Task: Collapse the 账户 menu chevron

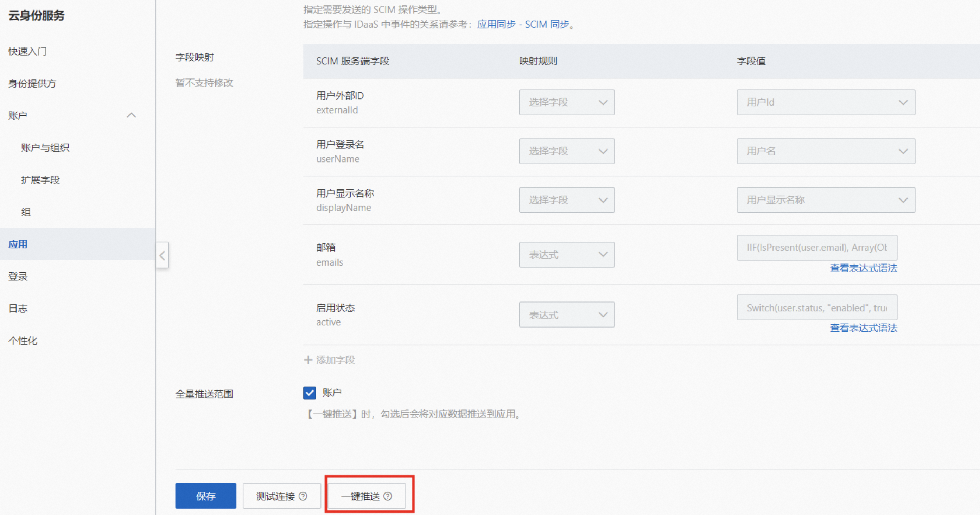Action: pyautogui.click(x=131, y=115)
